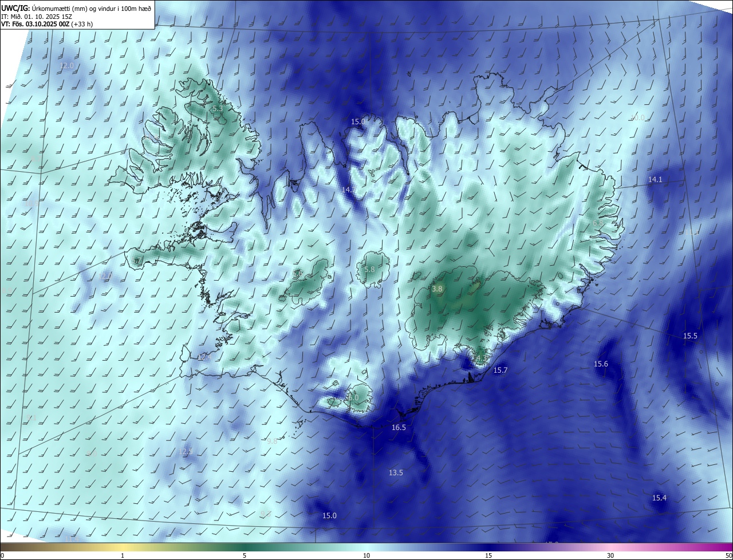The height and width of the screenshot is (560, 733).
Task: Click the 15.6 value on the map
Action: (x=601, y=364)
